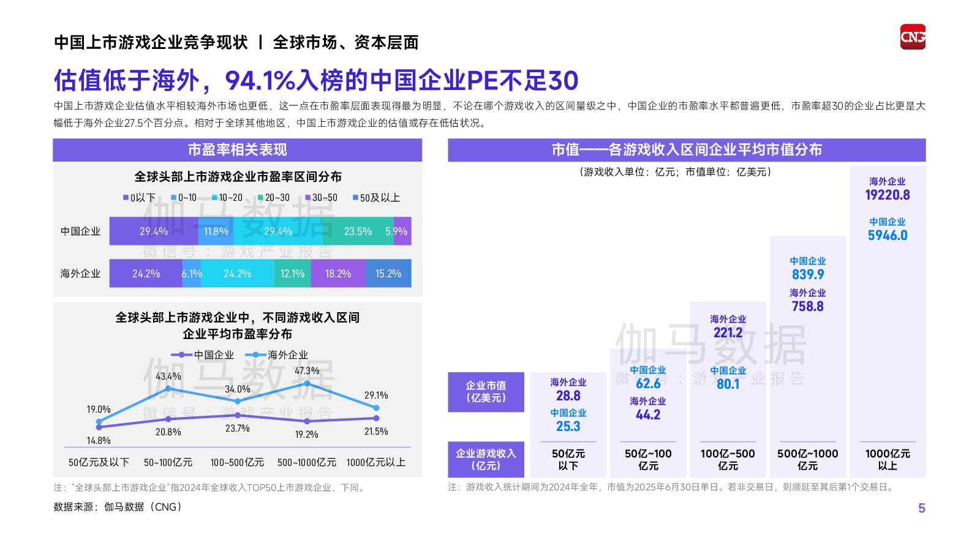Click the 20.8% data label
Image resolution: width=980 pixels, height=551 pixels.
coord(168,432)
